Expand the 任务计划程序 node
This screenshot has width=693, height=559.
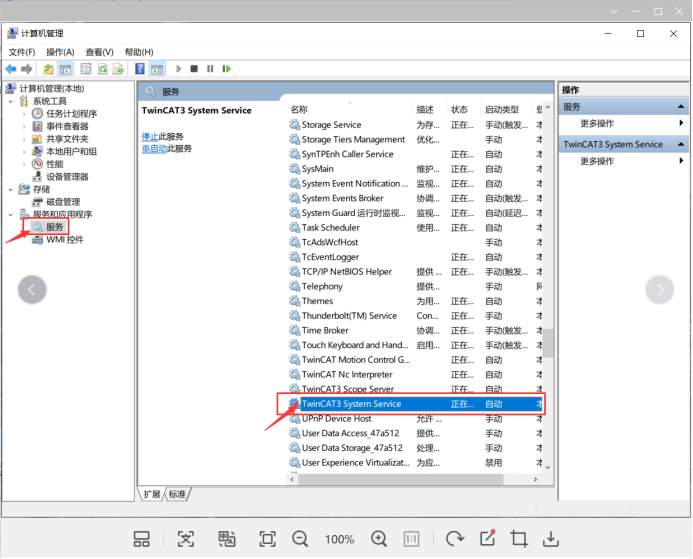click(24, 114)
